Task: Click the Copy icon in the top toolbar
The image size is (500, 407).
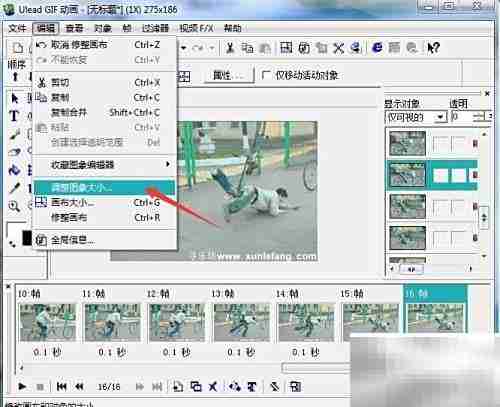Action: pyautogui.click(x=247, y=48)
